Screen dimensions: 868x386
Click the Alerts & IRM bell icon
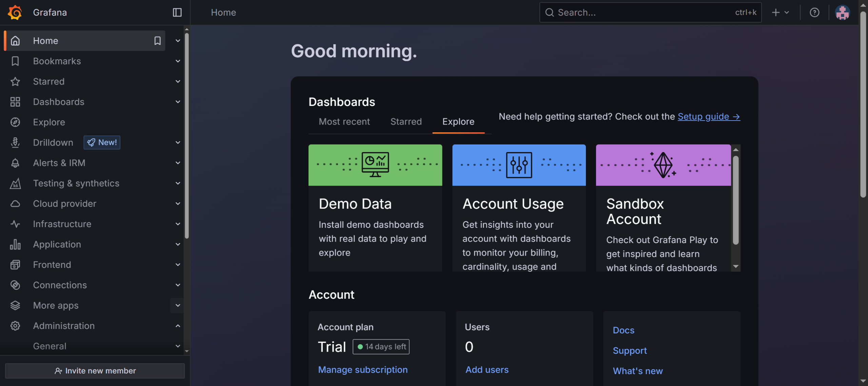click(15, 163)
